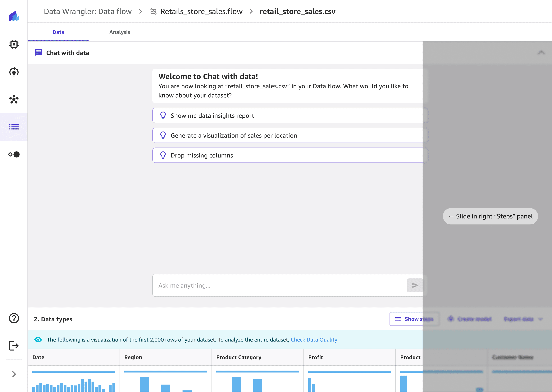Open the help question mark icon

pos(14,318)
